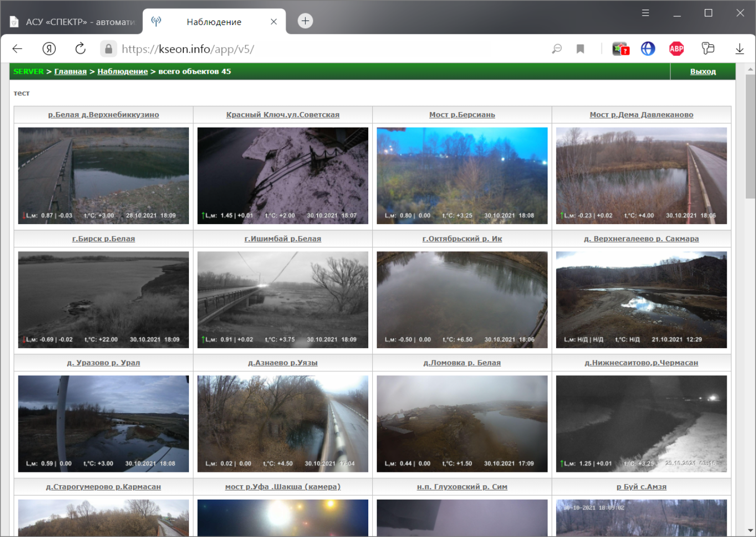Switch to the АСУ «СПЕКТР» tab
Screen dimensions: 756x537
coord(72,22)
